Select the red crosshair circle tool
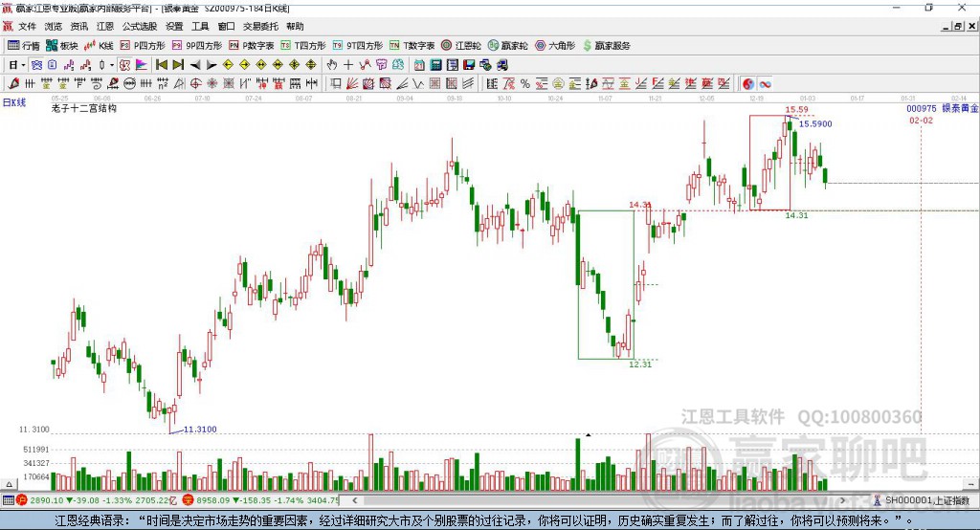This screenshot has height=530, width=980. click(x=195, y=84)
